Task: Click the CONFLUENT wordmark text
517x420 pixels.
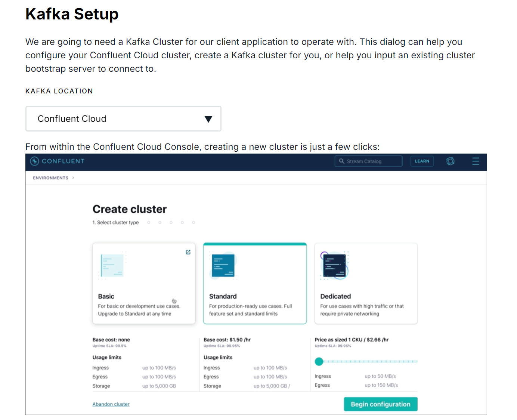Action: coord(63,161)
